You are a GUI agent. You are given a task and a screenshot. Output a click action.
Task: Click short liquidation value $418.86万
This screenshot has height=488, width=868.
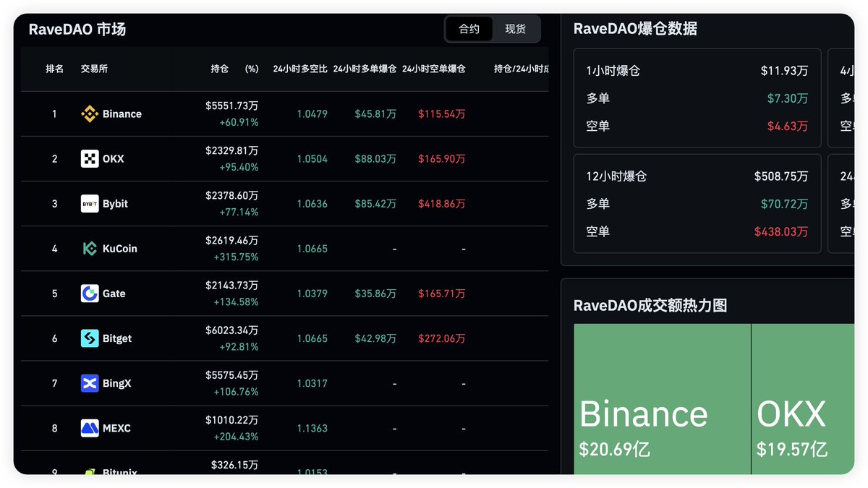[441, 203]
